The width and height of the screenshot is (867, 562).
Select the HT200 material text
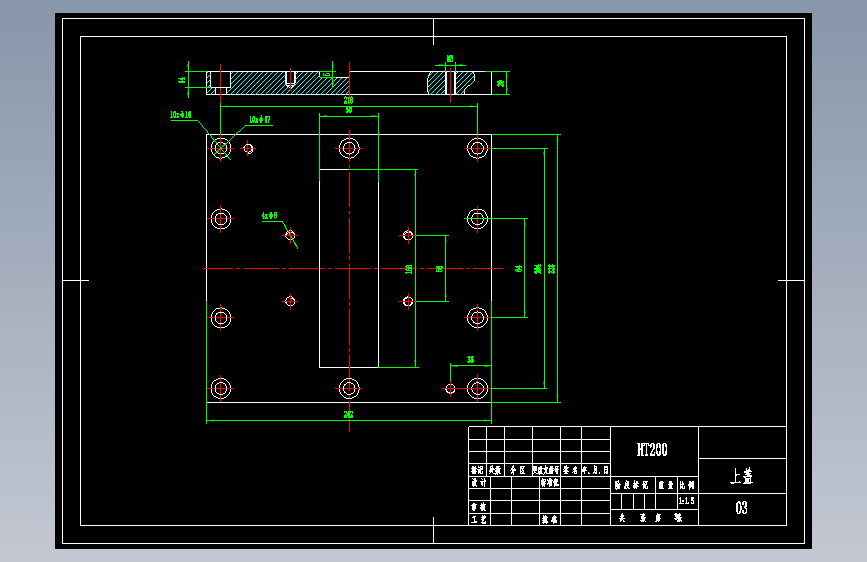click(x=652, y=450)
